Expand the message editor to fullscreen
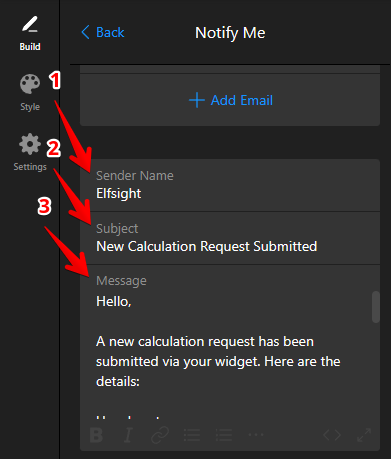The height and width of the screenshot is (459, 391). [364, 435]
